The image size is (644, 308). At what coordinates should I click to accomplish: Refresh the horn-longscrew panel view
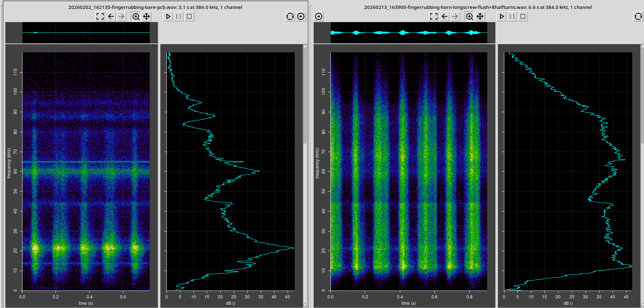(638, 16)
